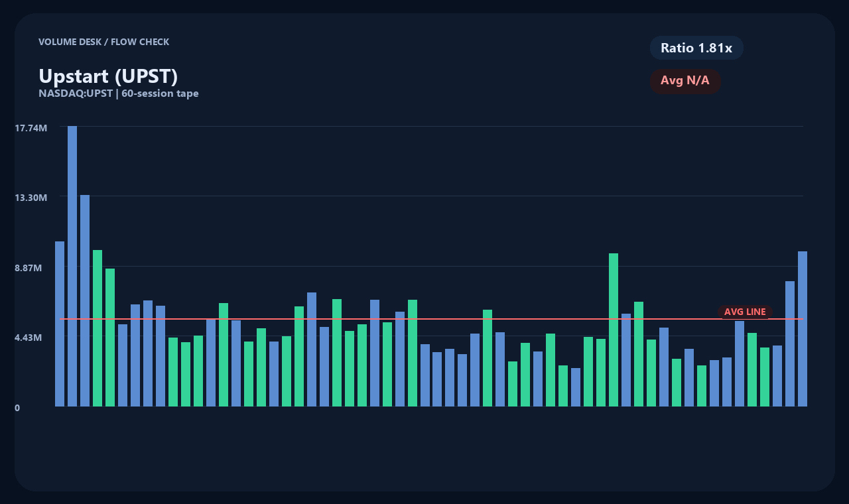Image resolution: width=849 pixels, height=504 pixels.
Task: Click the 17.74M axis label
Action: point(31,127)
